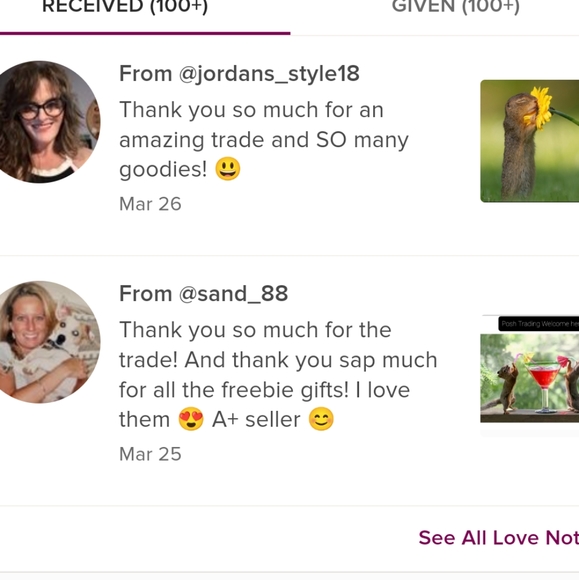Select the love note dated Mar 25
Screen dimensions: 579x580
pyautogui.click(x=289, y=381)
